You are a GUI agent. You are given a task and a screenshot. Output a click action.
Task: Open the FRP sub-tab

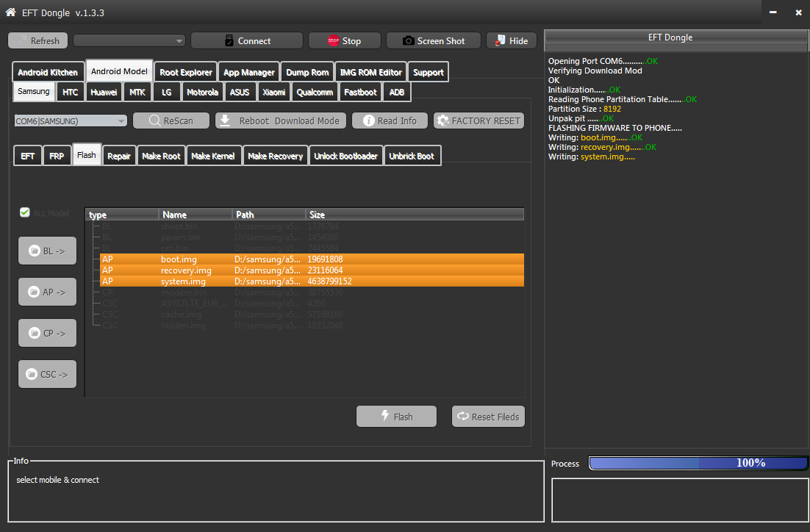tap(57, 156)
